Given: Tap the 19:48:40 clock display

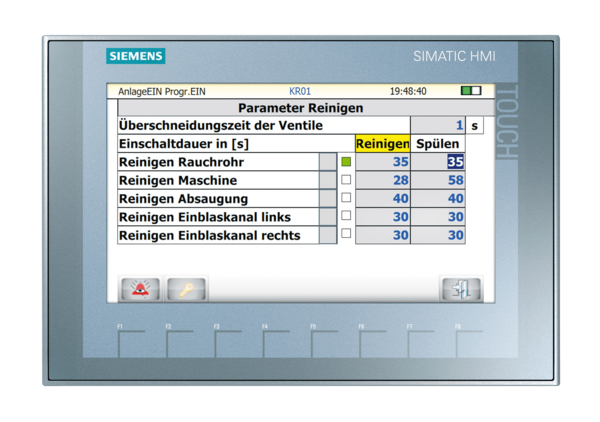Looking at the screenshot, I should pyautogui.click(x=408, y=91).
